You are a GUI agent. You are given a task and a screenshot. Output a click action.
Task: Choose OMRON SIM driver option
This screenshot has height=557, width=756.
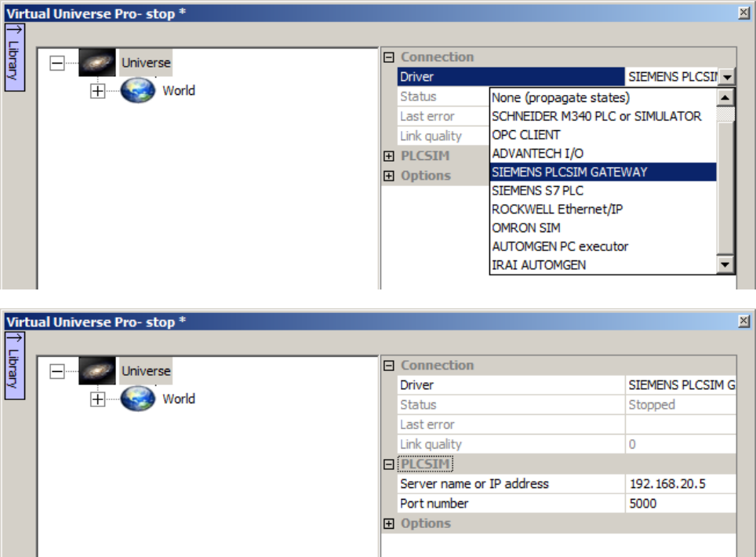[603, 228]
